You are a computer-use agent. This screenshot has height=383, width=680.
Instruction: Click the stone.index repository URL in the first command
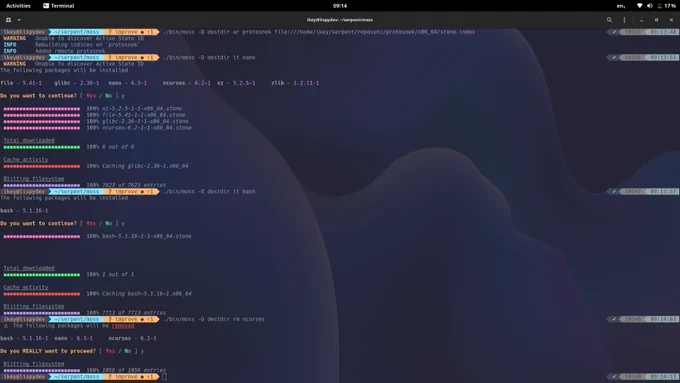point(375,32)
